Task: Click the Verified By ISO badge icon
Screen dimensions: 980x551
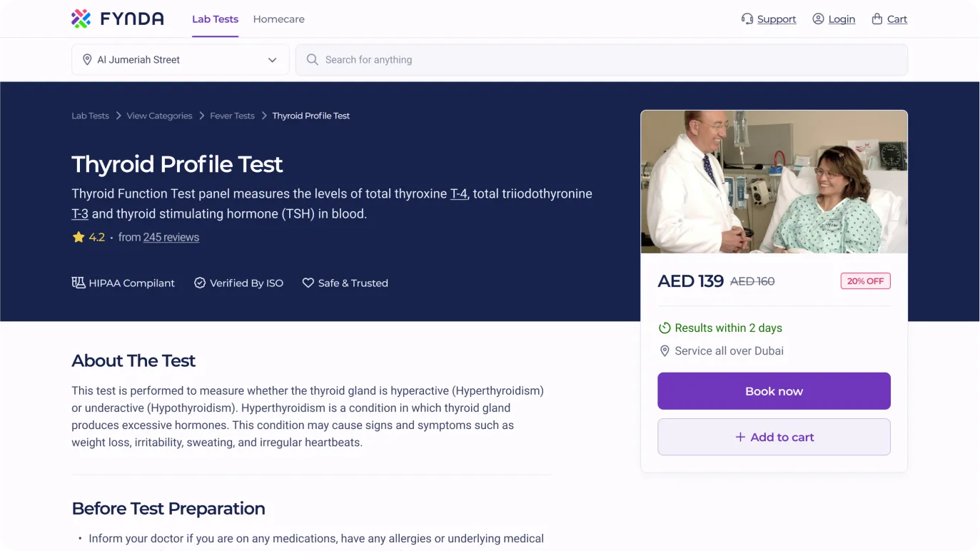Action: (200, 283)
